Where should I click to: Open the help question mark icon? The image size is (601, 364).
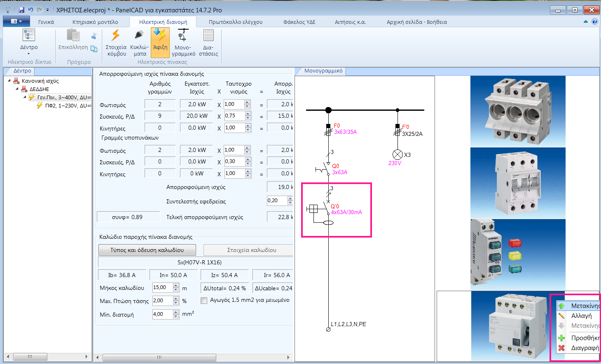coord(595,22)
